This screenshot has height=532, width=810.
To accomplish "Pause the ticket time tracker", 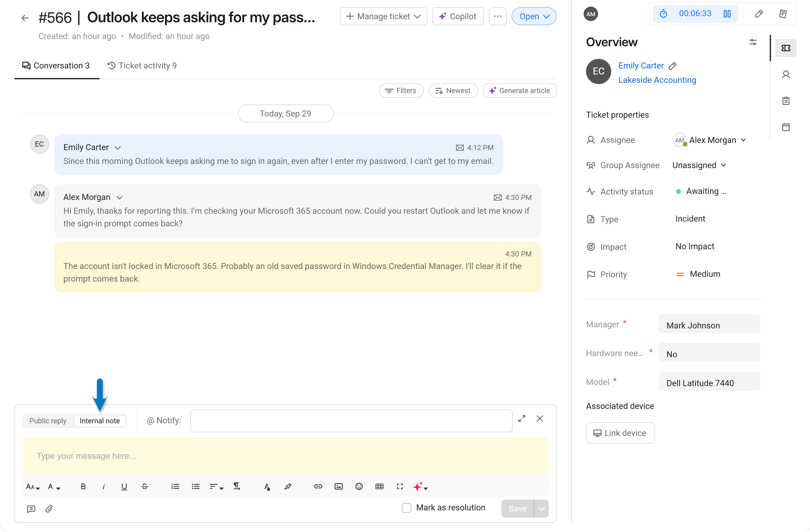I will coord(727,14).
